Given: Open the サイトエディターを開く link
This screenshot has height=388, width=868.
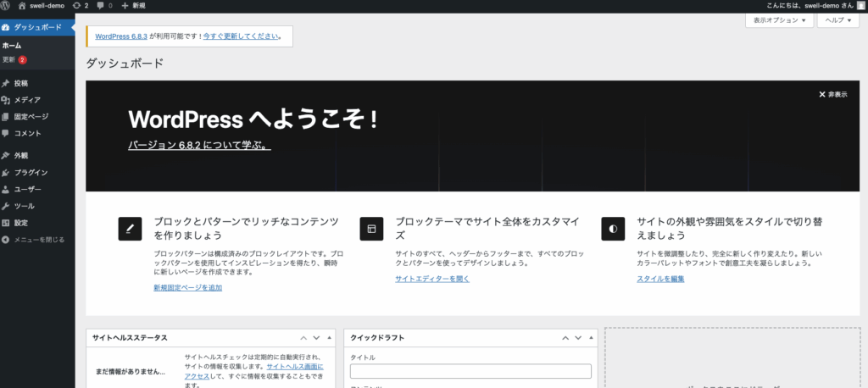Looking at the screenshot, I should pyautogui.click(x=431, y=278).
